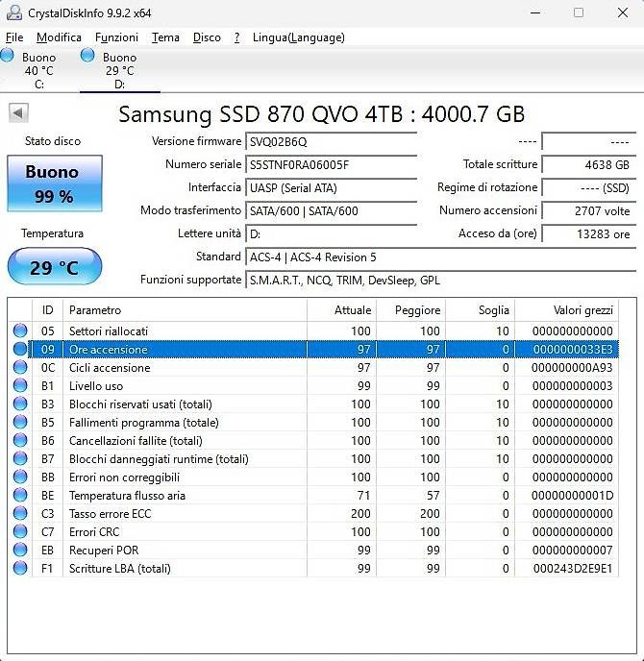
Task: Click the Buono 99 % health status button
Action: click(55, 184)
